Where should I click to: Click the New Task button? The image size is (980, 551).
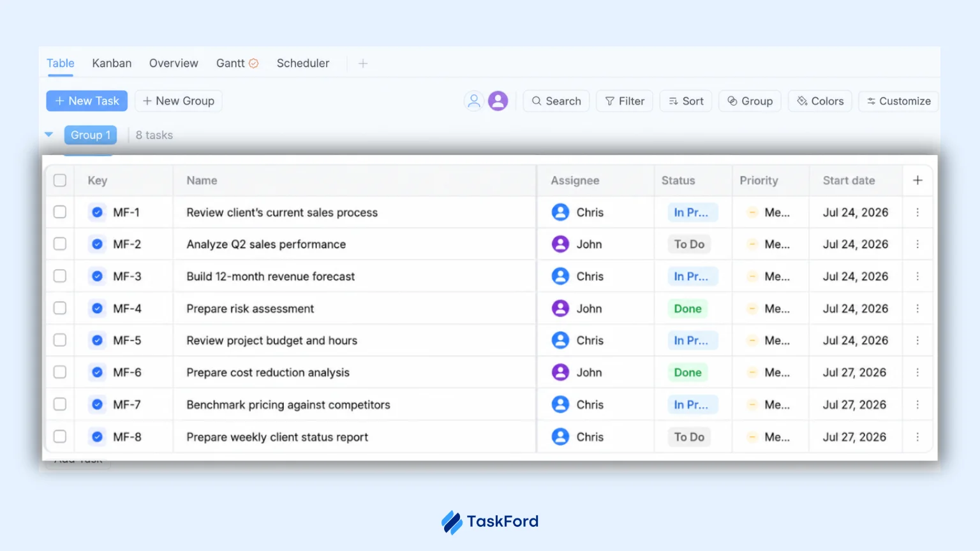tap(87, 101)
